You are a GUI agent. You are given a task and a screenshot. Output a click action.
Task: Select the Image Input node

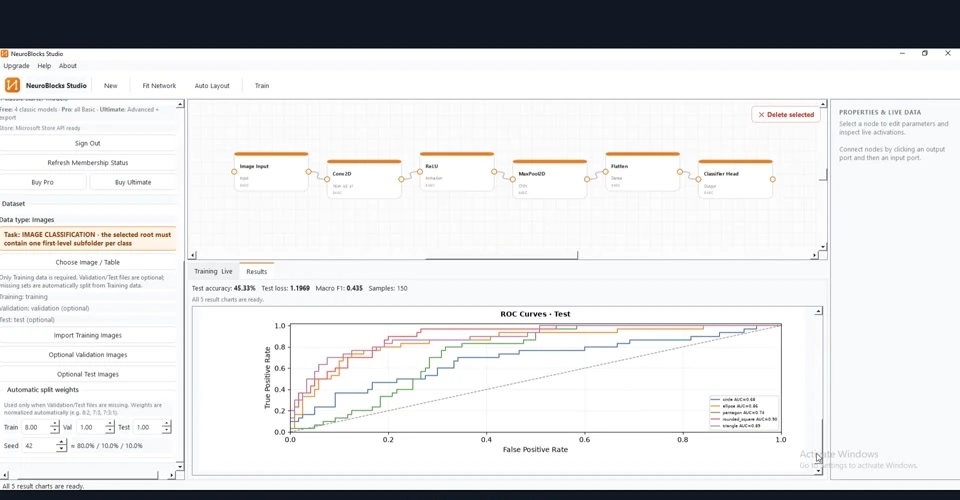(x=271, y=172)
